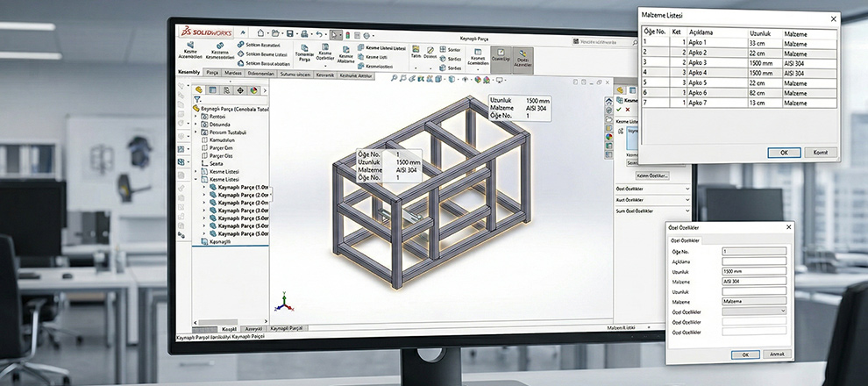Open the Didenemlan ribbon tab
The width and height of the screenshot is (868, 386).
click(x=260, y=74)
